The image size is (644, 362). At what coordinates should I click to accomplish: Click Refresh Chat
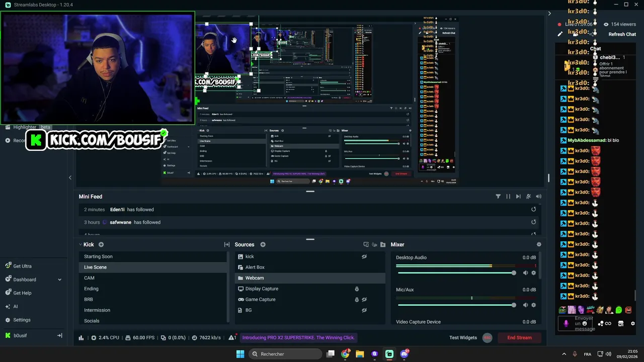tap(622, 34)
